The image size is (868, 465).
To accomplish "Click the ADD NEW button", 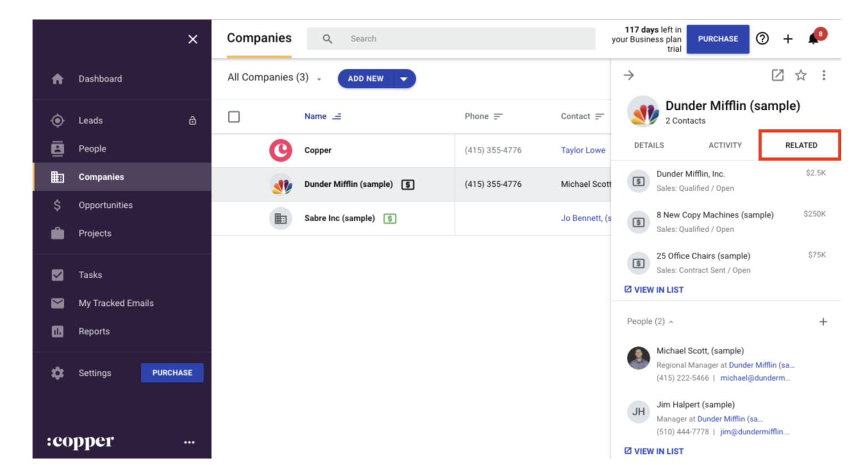I will 365,79.
